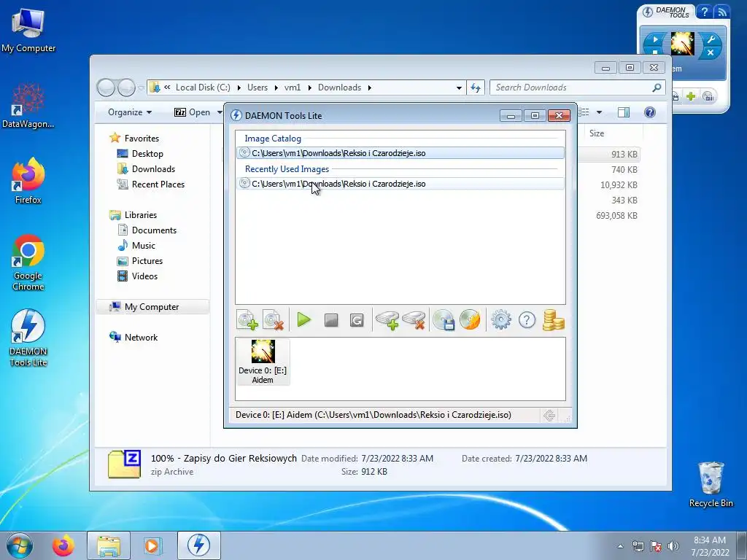This screenshot has height=560, width=747.
Task: Click the Remove Virtual Drive icon
Action: point(414,320)
